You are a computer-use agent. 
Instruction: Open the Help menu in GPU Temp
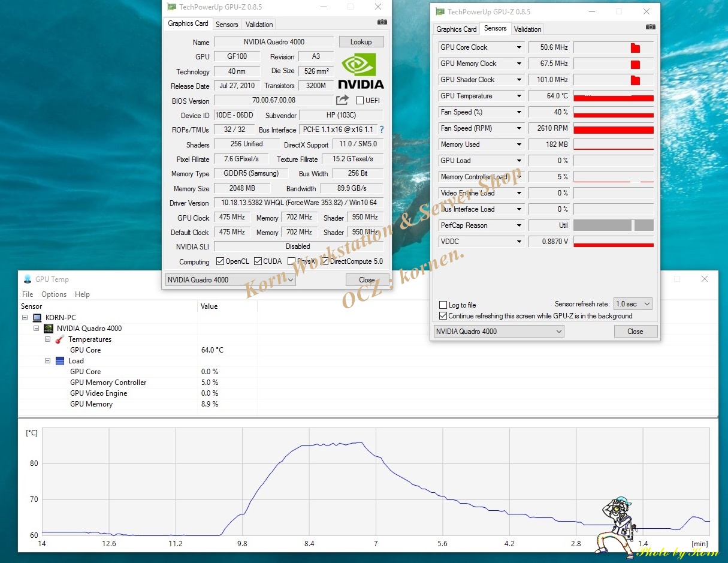(x=82, y=294)
